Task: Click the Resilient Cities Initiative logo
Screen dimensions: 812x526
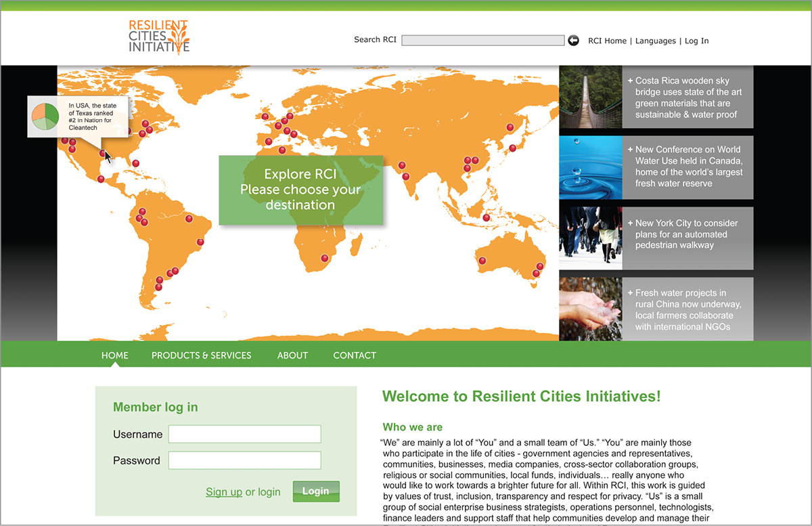Action: (159, 37)
